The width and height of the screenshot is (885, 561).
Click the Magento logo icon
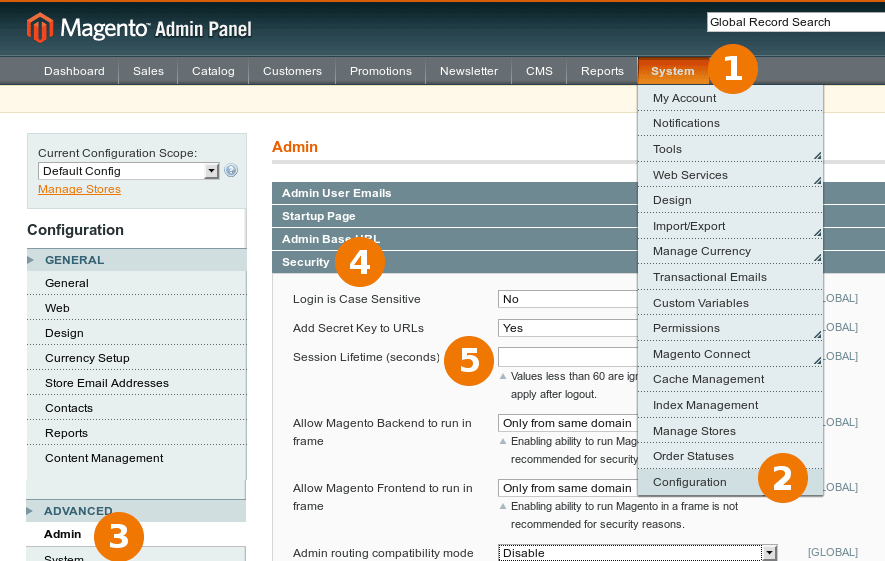tap(40, 28)
